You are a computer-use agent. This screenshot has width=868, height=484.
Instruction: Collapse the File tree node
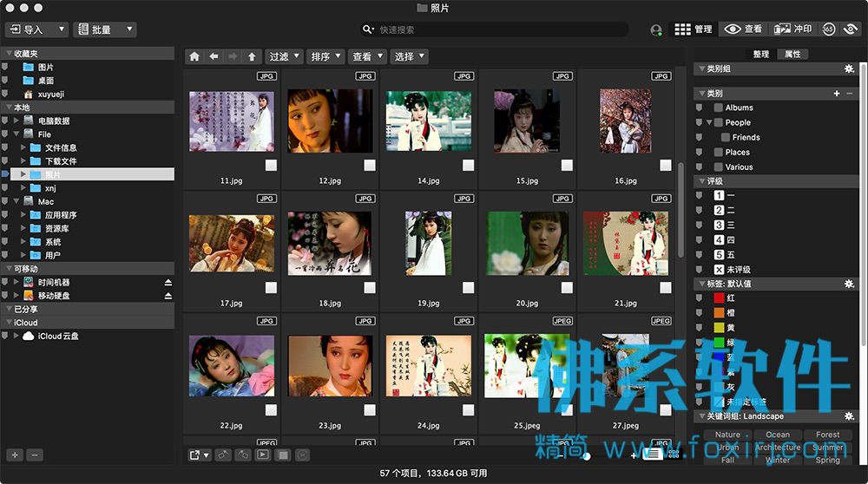pyautogui.click(x=16, y=134)
